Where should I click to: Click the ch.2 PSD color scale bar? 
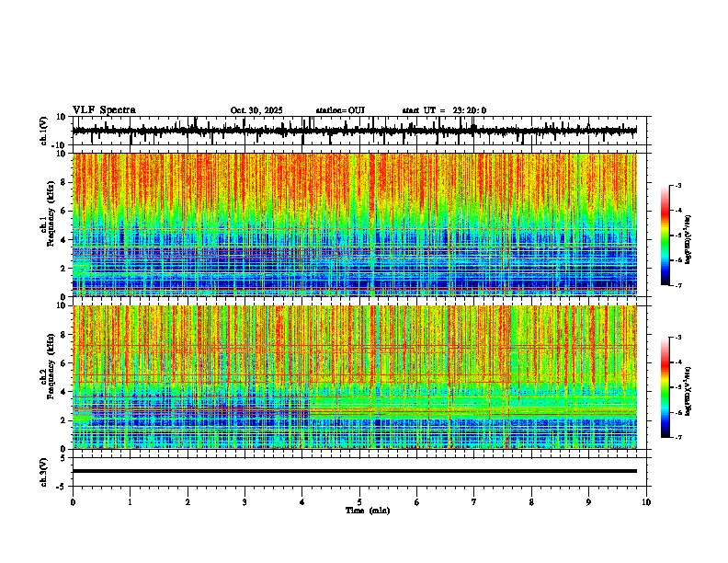point(665,387)
